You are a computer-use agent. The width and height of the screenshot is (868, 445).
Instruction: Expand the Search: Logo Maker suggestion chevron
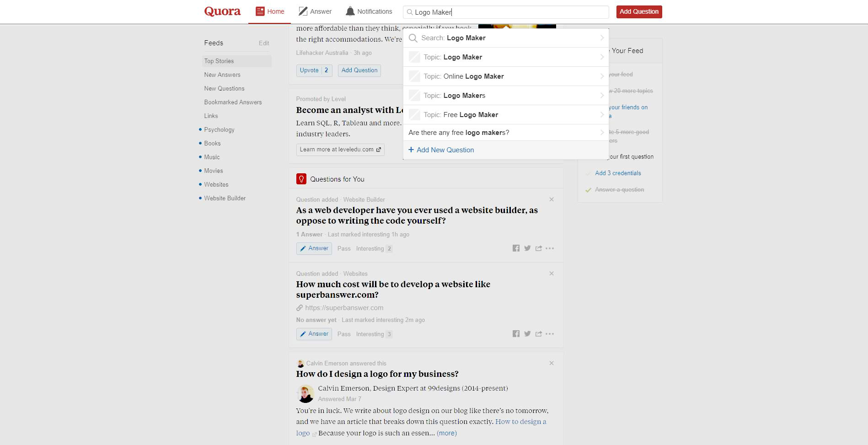[x=602, y=38]
